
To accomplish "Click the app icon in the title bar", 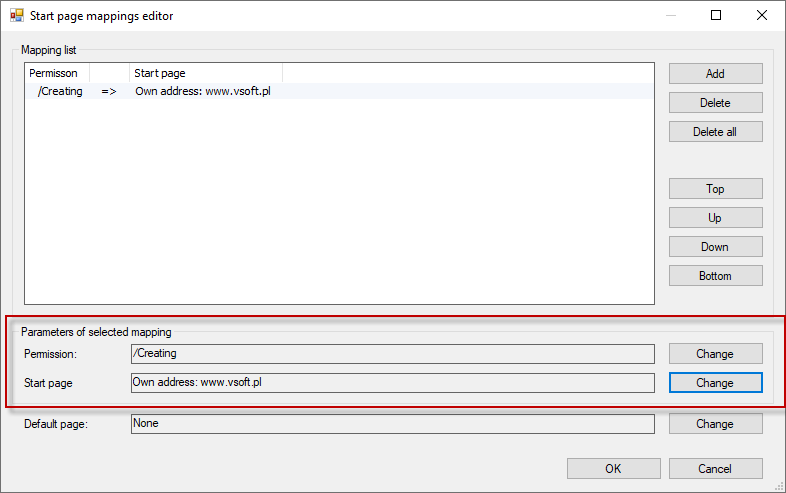I will tap(17, 16).
